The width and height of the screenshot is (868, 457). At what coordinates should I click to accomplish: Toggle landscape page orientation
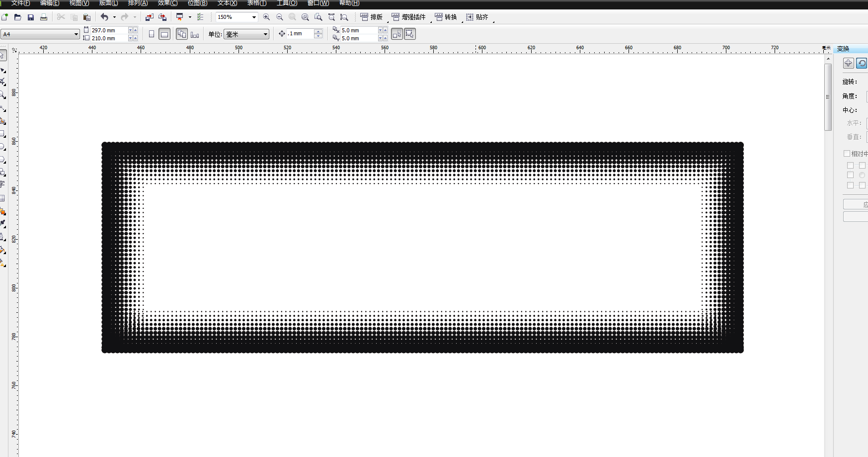click(x=164, y=34)
